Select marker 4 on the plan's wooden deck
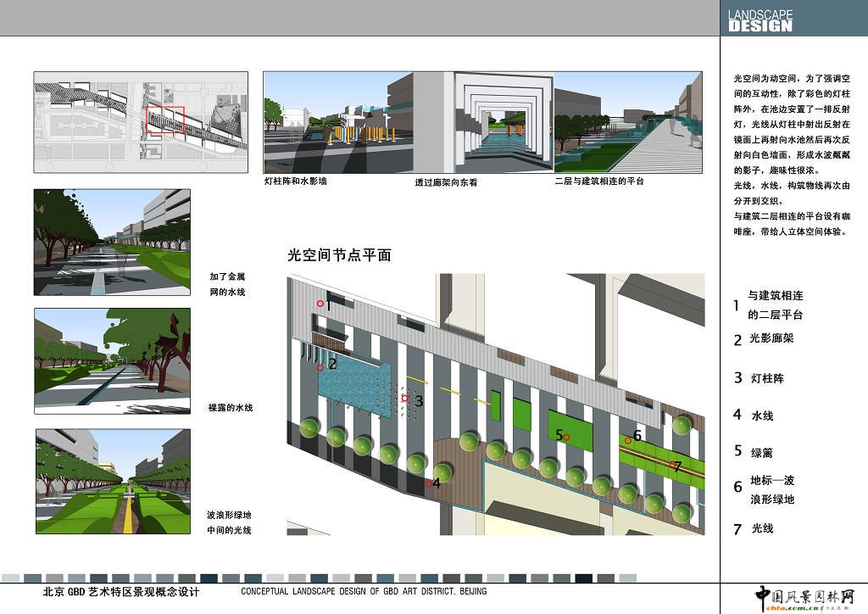The image size is (868, 614). pyautogui.click(x=429, y=484)
